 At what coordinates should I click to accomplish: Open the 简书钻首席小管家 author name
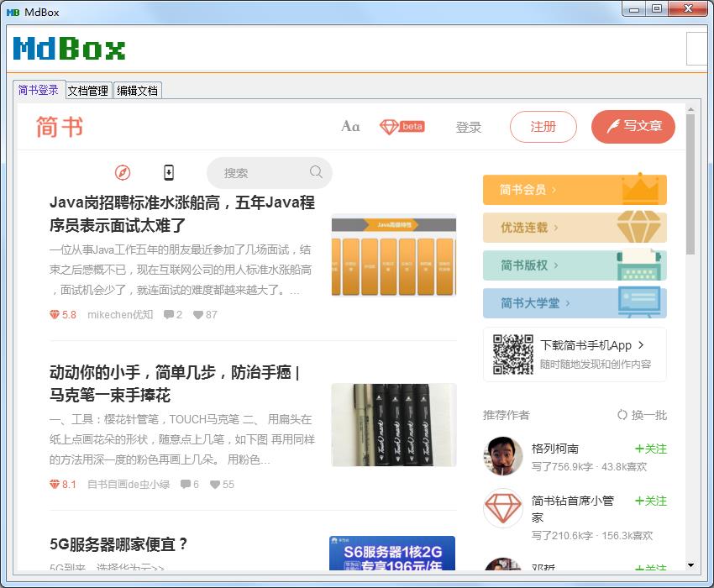click(573, 509)
